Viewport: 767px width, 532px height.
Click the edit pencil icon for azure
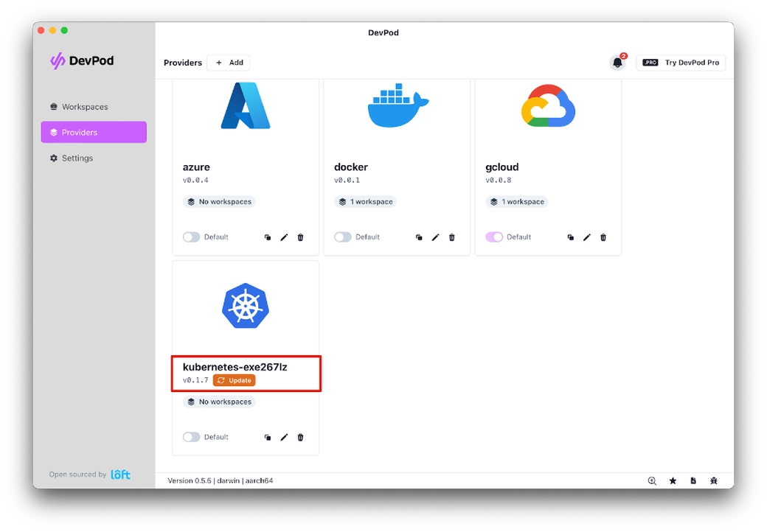click(x=284, y=237)
